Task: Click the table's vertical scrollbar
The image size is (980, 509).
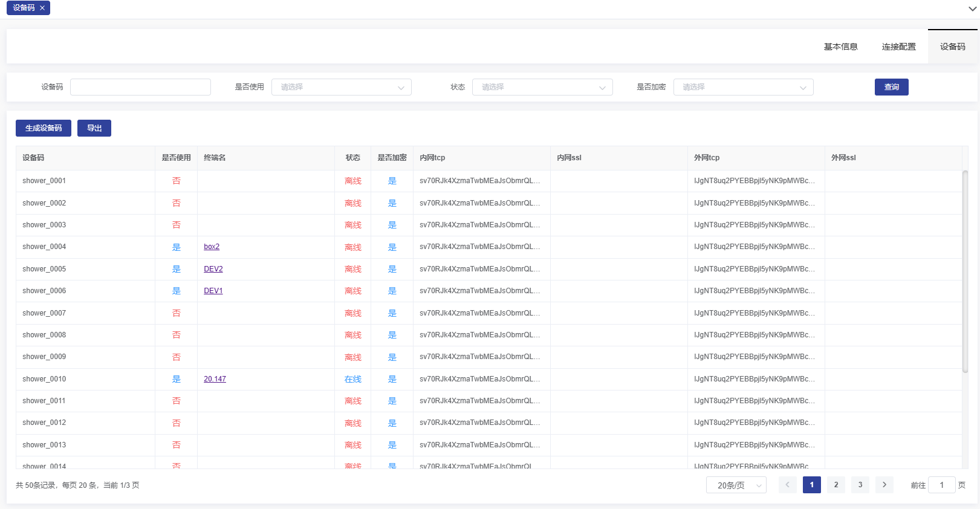Action: coord(965,272)
